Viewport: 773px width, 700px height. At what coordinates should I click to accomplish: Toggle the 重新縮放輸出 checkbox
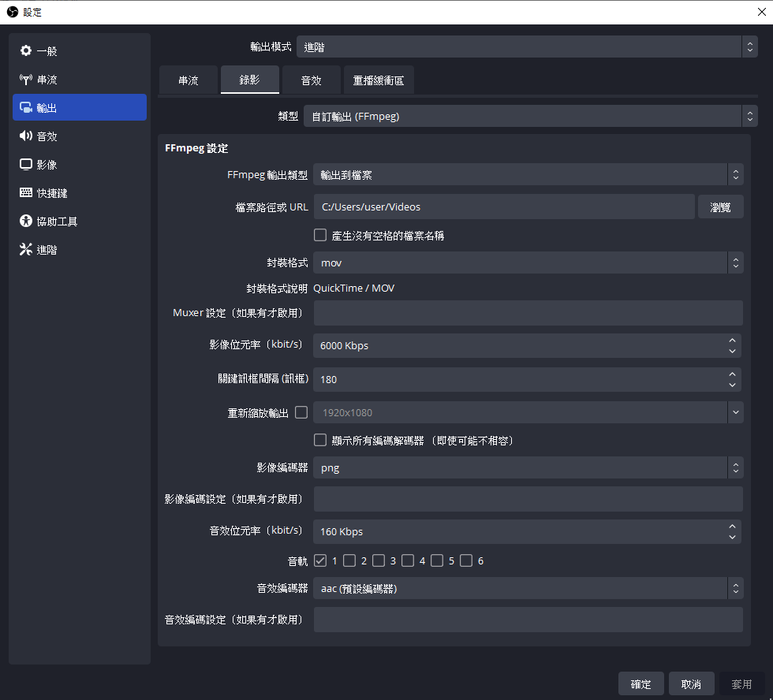(301, 412)
